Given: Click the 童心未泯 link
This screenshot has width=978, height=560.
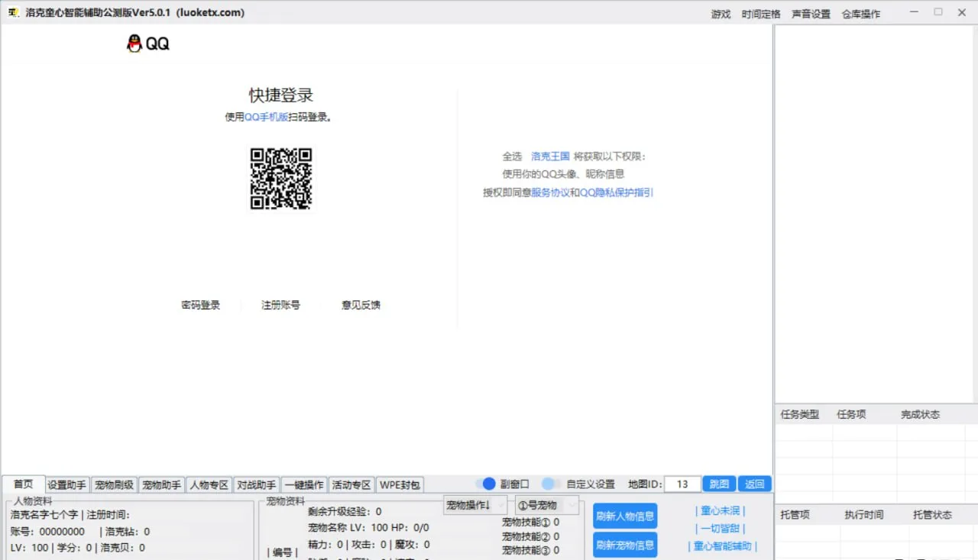Looking at the screenshot, I should pos(721,510).
